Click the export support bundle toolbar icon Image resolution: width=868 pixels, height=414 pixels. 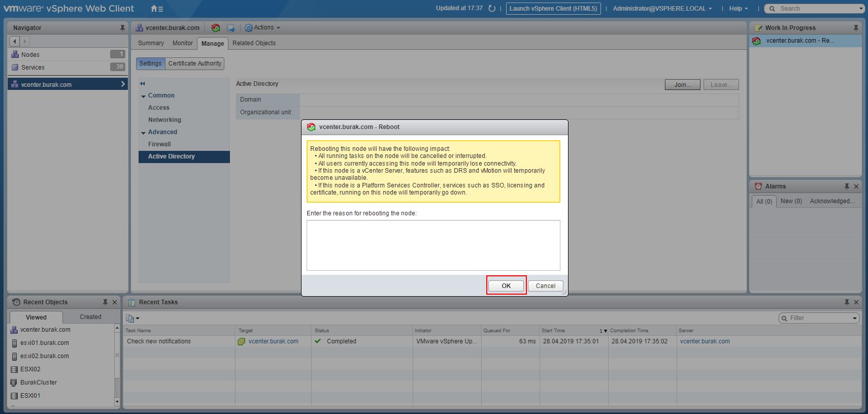click(x=231, y=28)
